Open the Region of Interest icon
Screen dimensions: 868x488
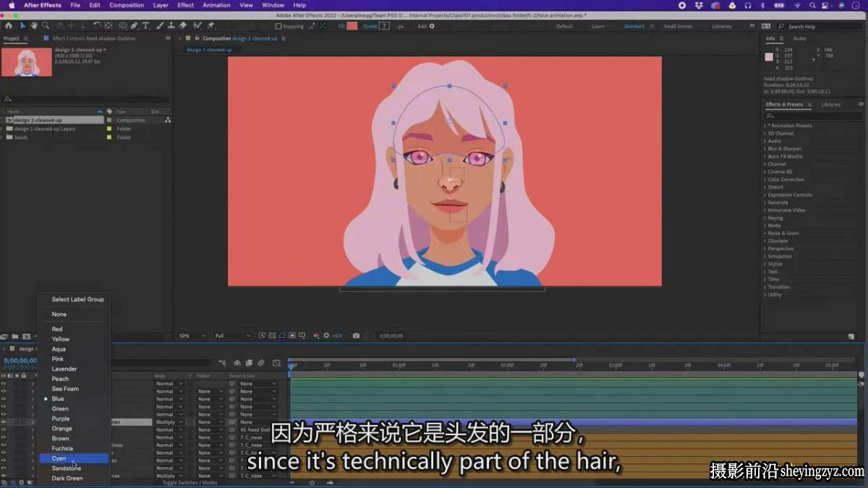[x=292, y=335]
